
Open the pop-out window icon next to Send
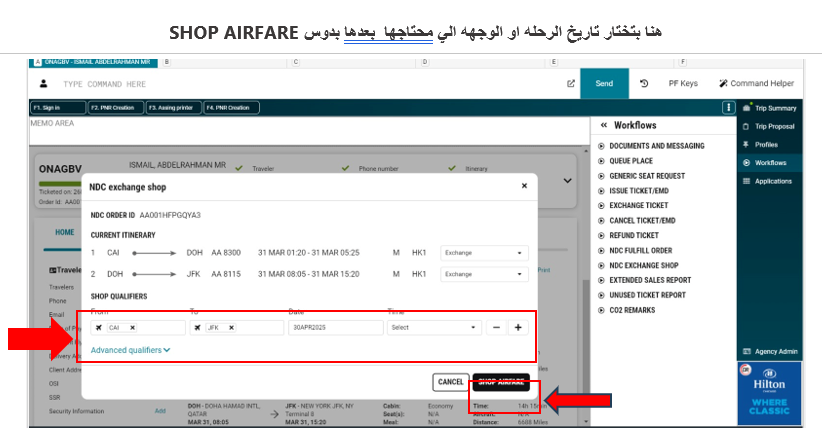pyautogui.click(x=571, y=83)
